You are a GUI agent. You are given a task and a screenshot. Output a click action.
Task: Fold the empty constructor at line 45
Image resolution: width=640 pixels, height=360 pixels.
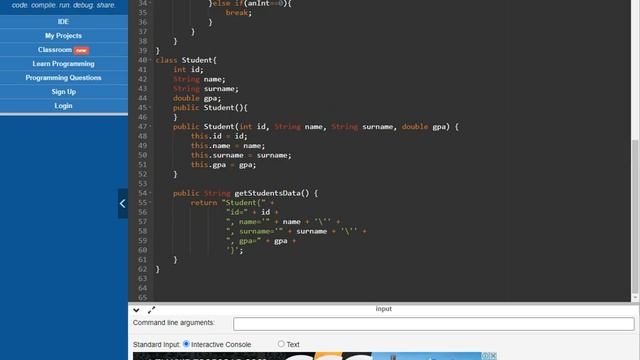pos(150,108)
